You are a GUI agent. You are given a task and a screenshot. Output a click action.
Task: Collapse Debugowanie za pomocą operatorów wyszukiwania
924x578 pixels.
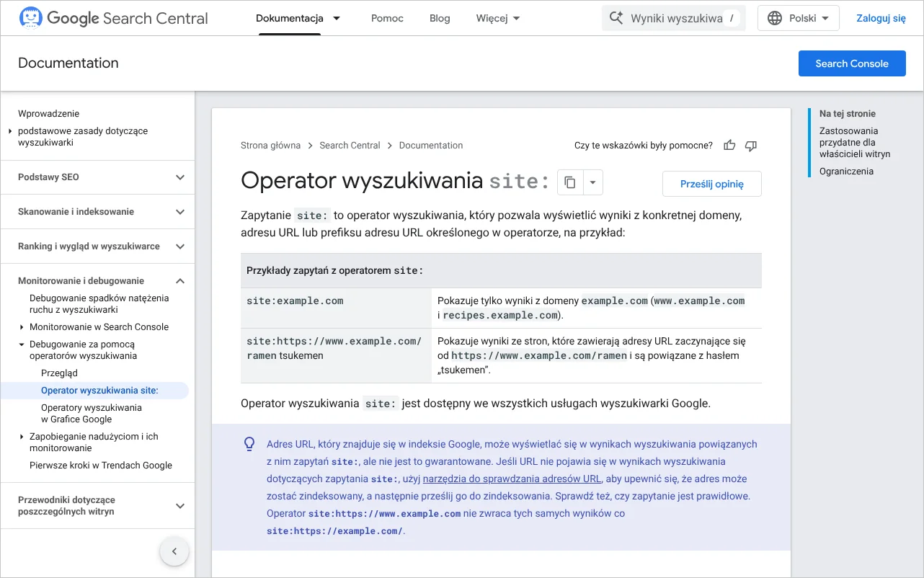point(22,344)
